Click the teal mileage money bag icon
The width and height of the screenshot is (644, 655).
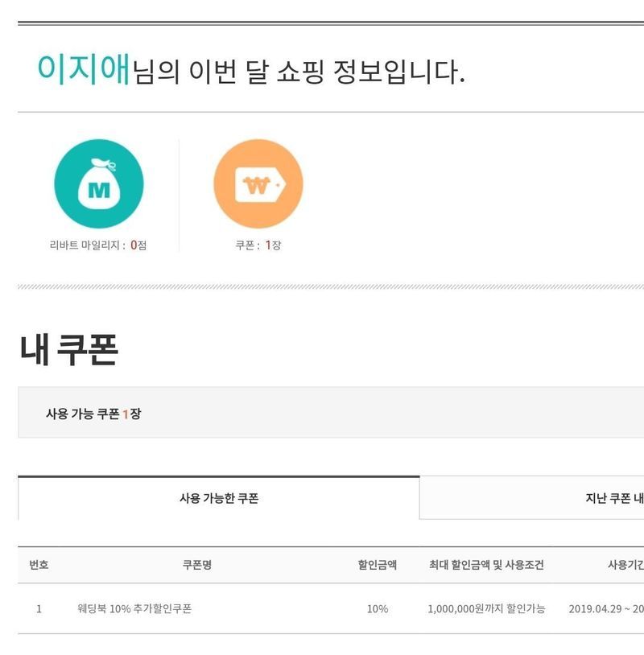point(98,184)
